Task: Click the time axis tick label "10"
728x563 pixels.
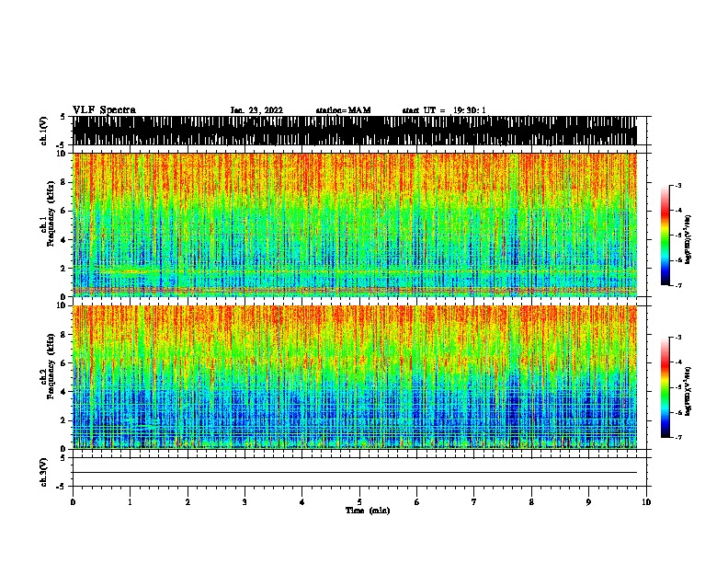Action: pyautogui.click(x=646, y=501)
